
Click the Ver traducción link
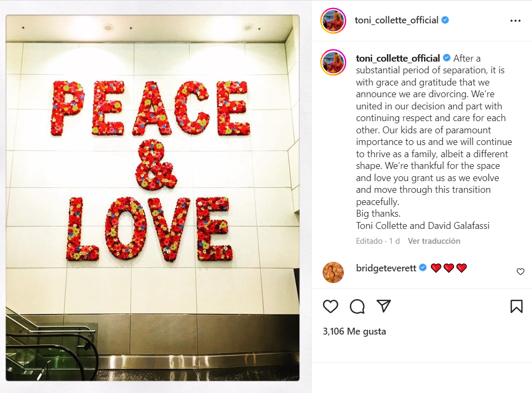point(434,241)
